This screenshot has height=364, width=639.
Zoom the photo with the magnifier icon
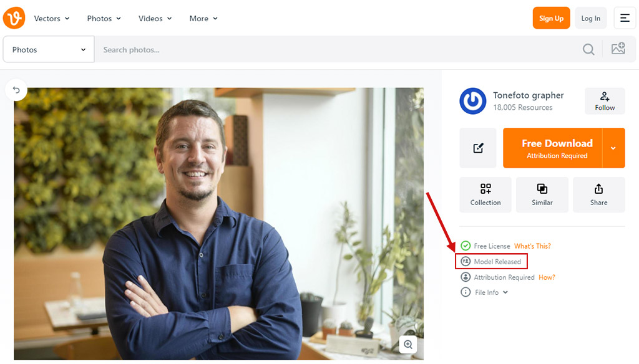pos(408,345)
